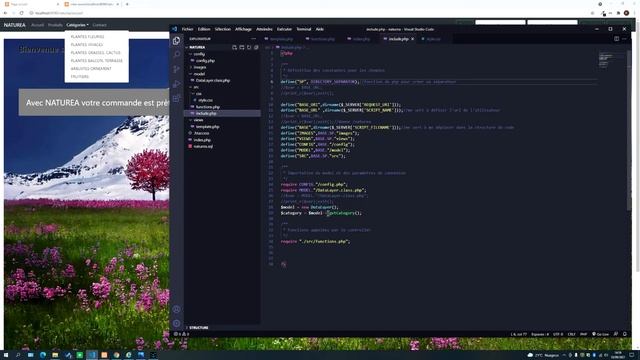Collapse all folders in the explorer
Viewport: 640px width, 360px height.
tap(256, 47)
